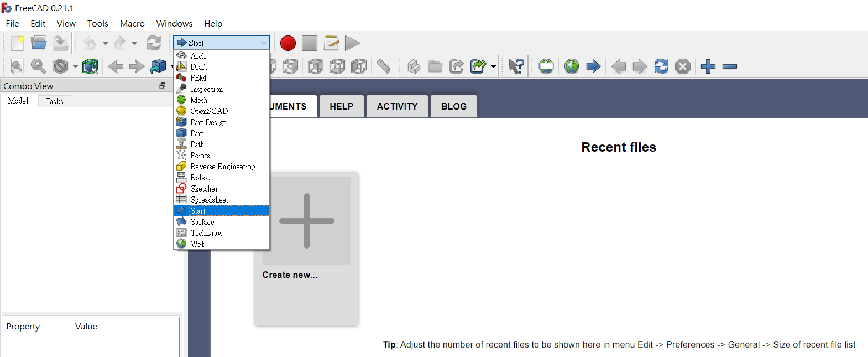868x357 pixels.
Task: Click the Set URL globe icon
Action: [x=546, y=66]
